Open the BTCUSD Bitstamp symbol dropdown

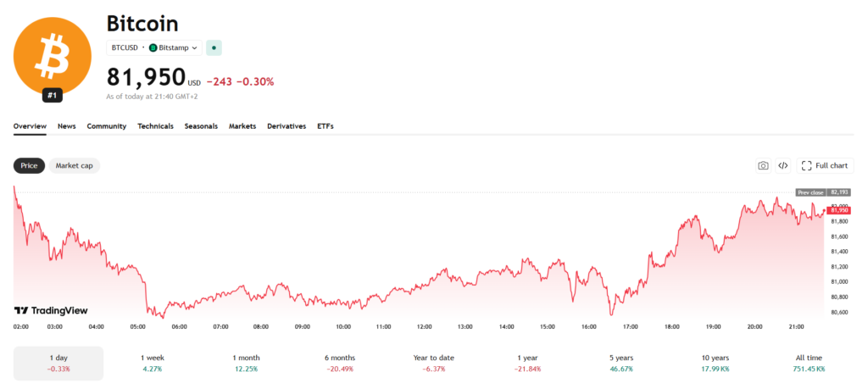tap(154, 48)
